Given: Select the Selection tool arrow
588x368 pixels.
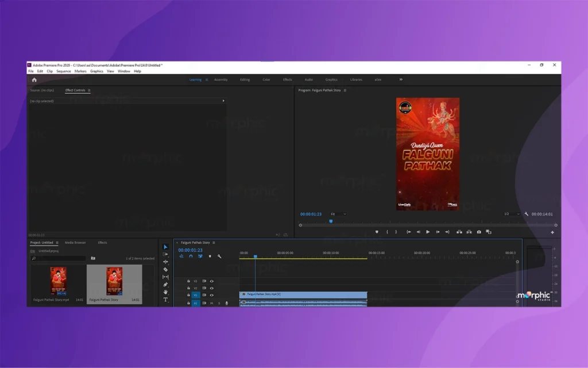Looking at the screenshot, I should click(165, 247).
